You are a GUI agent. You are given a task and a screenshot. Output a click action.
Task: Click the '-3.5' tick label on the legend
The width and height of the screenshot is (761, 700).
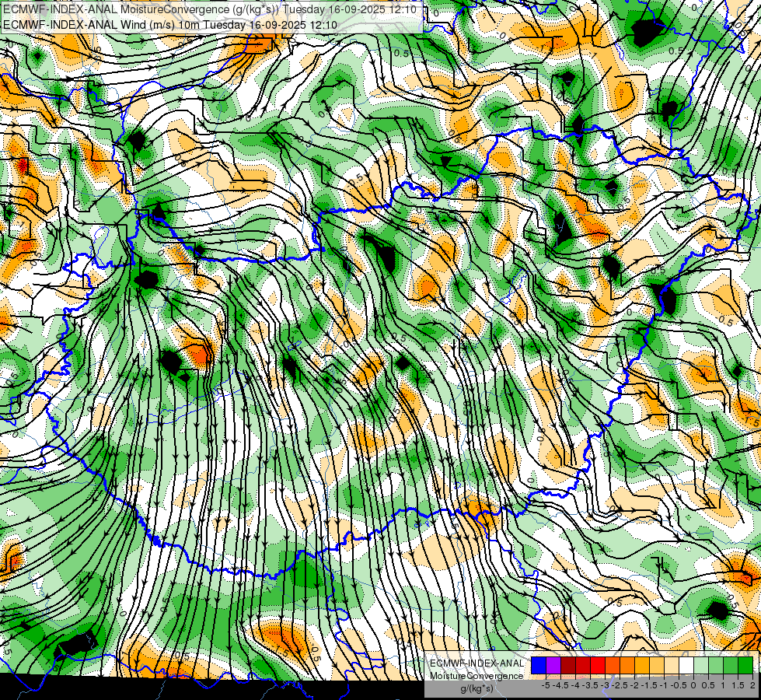(590, 685)
